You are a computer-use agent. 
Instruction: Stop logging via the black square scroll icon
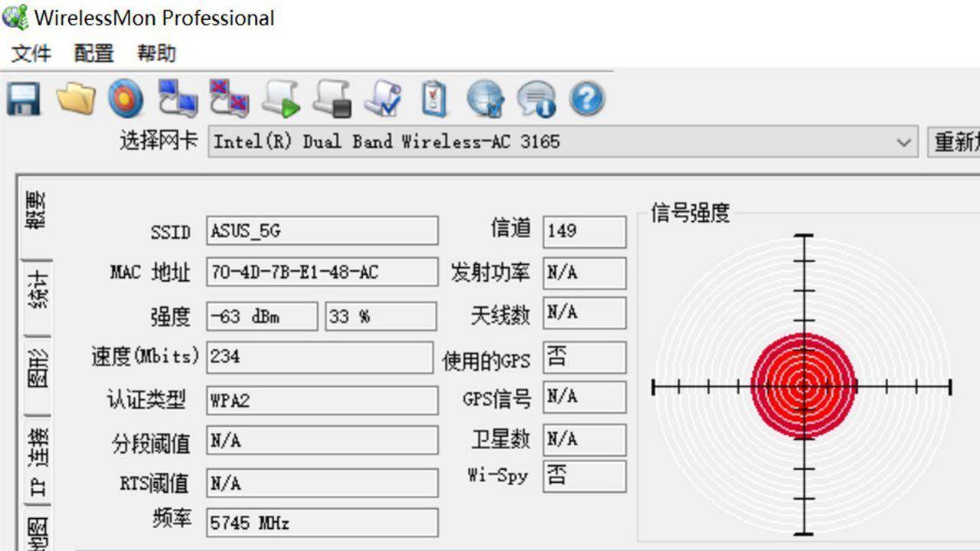tap(331, 99)
